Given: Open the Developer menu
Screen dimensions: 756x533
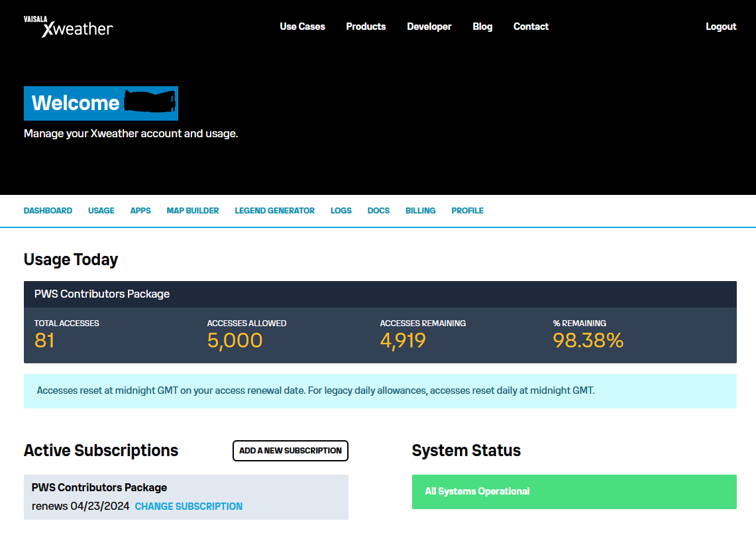Looking at the screenshot, I should 429,27.
